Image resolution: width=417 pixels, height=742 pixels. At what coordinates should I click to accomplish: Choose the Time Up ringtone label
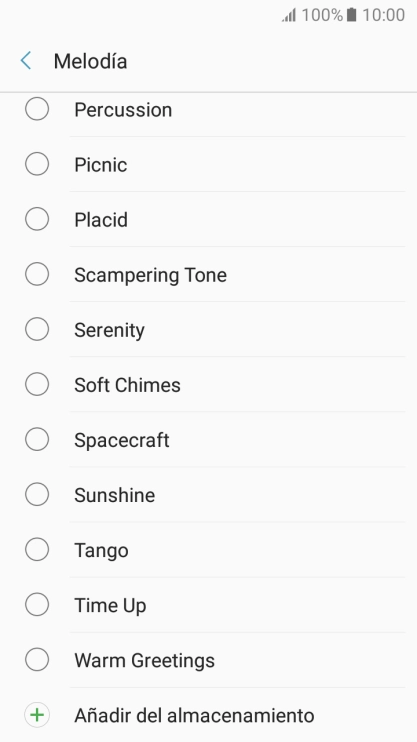[110, 606]
